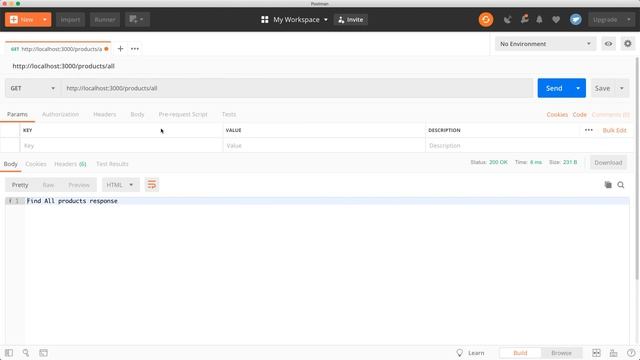Click the Download button
The width and height of the screenshot is (640, 360).
(608, 162)
